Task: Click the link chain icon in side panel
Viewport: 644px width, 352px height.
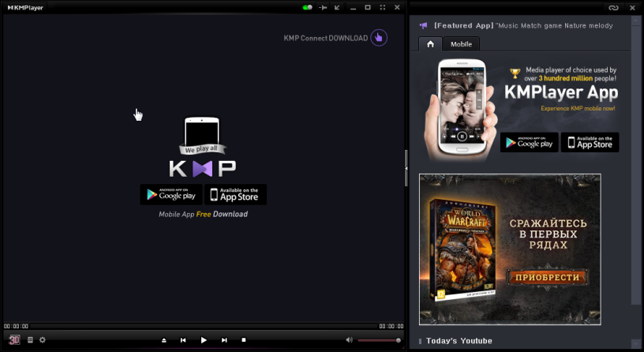Action: click(x=613, y=8)
